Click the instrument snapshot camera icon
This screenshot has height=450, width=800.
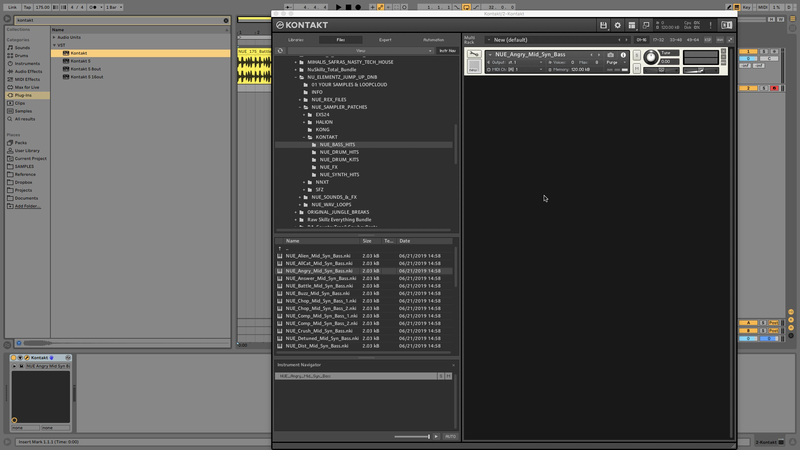(610, 55)
